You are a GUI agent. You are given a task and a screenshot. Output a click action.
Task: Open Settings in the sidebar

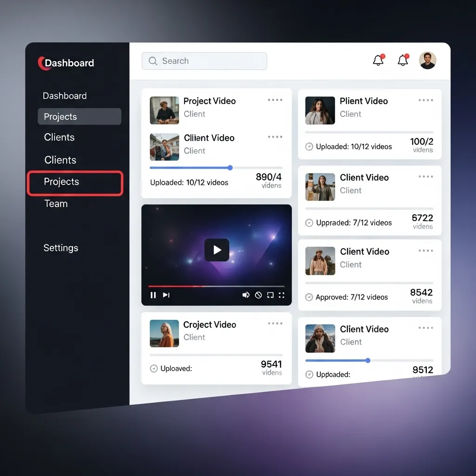tap(61, 248)
